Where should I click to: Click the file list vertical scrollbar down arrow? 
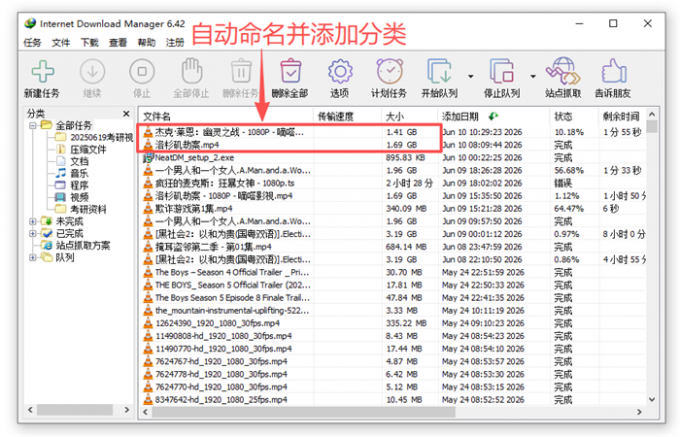(x=651, y=399)
